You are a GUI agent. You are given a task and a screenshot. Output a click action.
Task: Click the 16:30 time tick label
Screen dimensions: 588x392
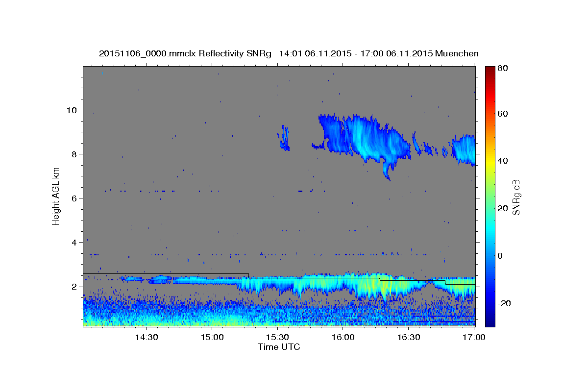[408, 338]
